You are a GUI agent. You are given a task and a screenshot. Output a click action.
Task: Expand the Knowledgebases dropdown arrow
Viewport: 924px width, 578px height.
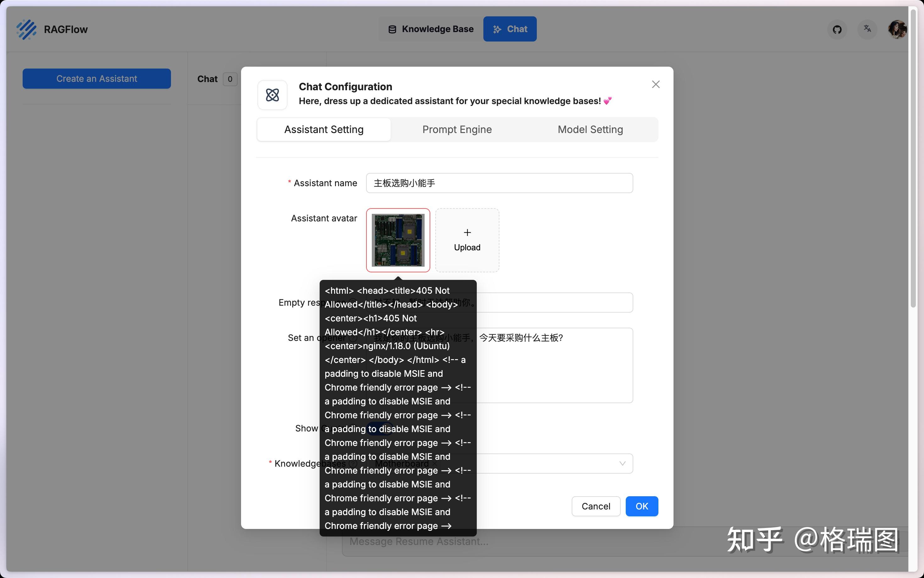tap(622, 463)
